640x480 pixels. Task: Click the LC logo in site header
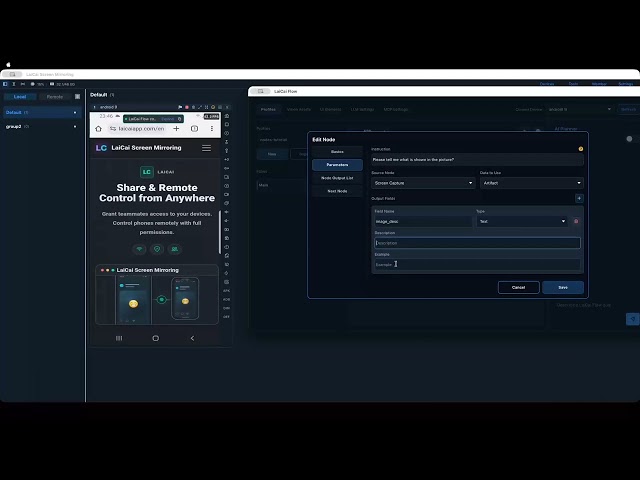(x=101, y=148)
